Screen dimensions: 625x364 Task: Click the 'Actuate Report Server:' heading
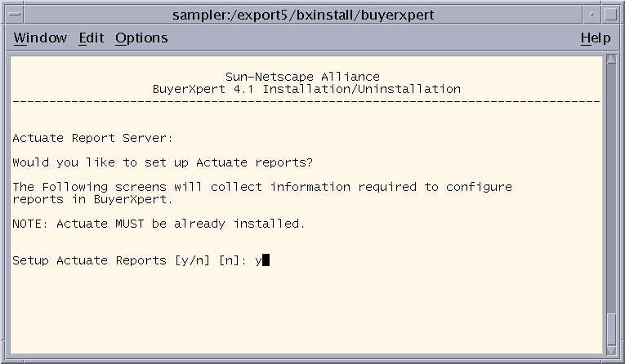92,138
